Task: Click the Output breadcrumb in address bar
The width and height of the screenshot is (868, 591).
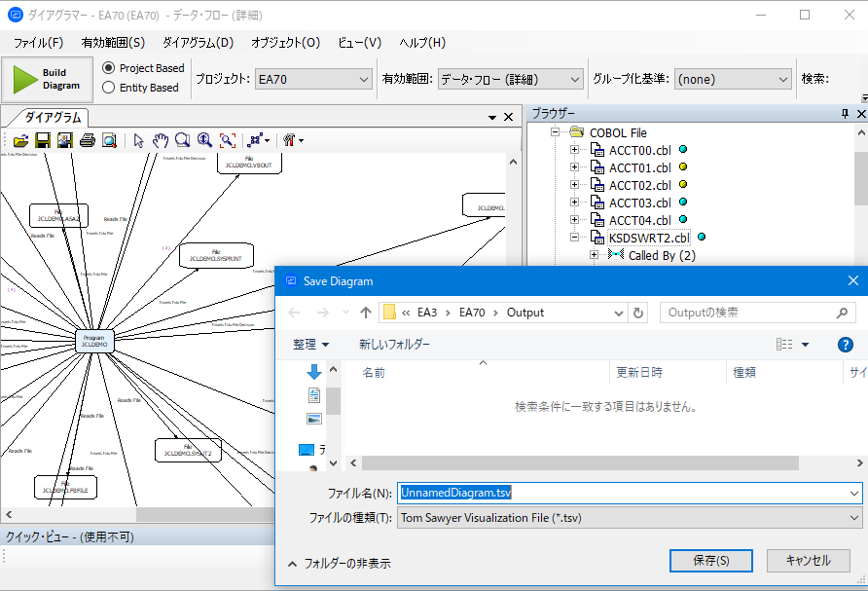Action: coord(525,313)
